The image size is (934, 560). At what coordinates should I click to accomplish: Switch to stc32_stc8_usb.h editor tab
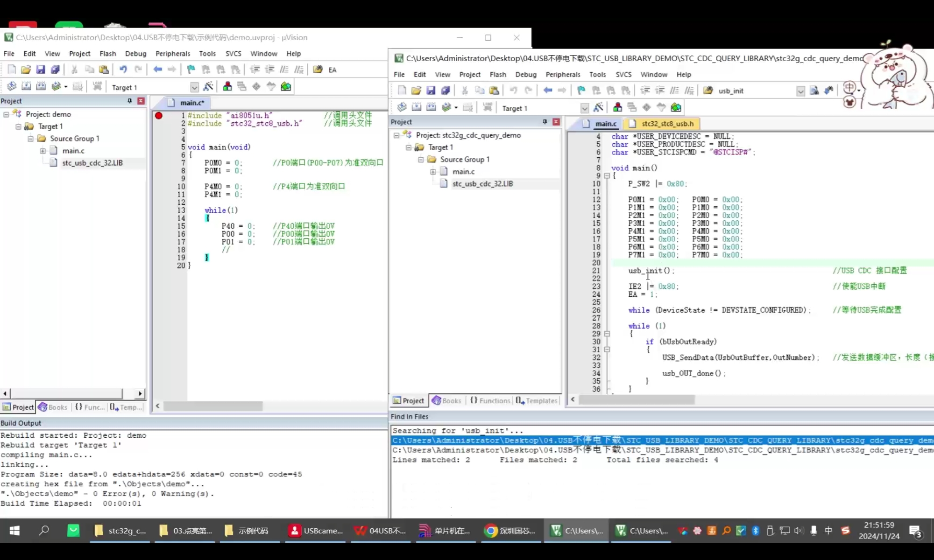click(667, 124)
